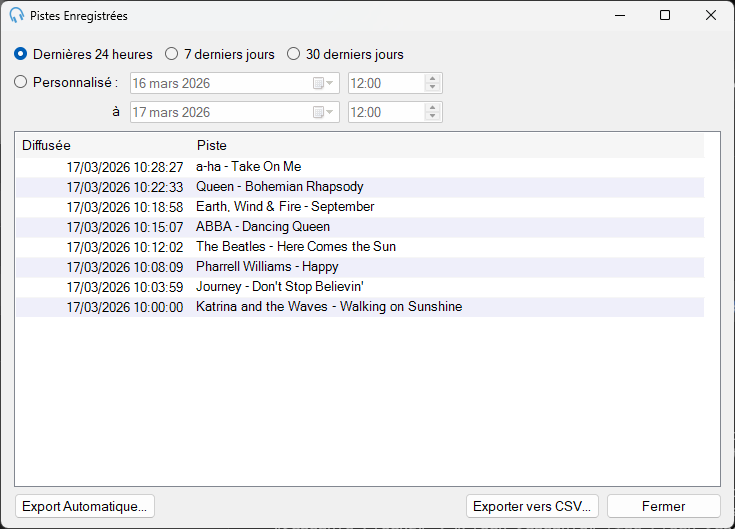This screenshot has width=735, height=529.
Task: Click timestamp 17/03/2026 10:18:58
Action: 125,207
